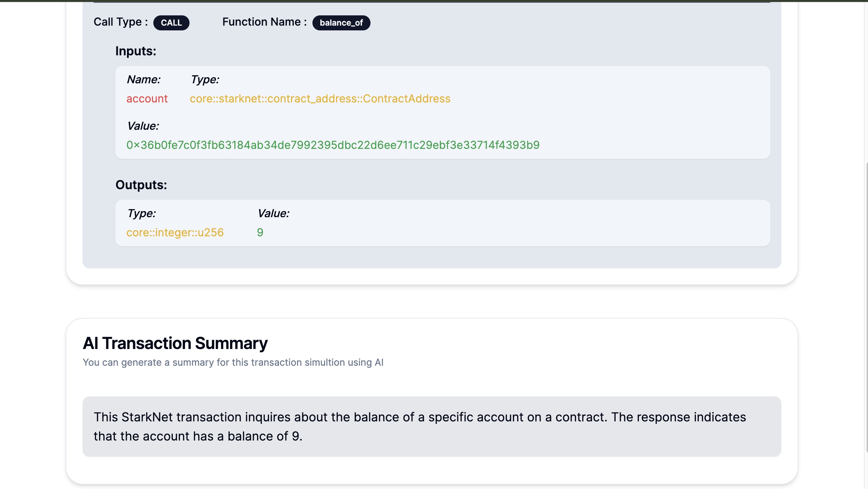Click the Inputs: heading
Image resolution: width=868 pixels, height=489 pixels.
[136, 51]
